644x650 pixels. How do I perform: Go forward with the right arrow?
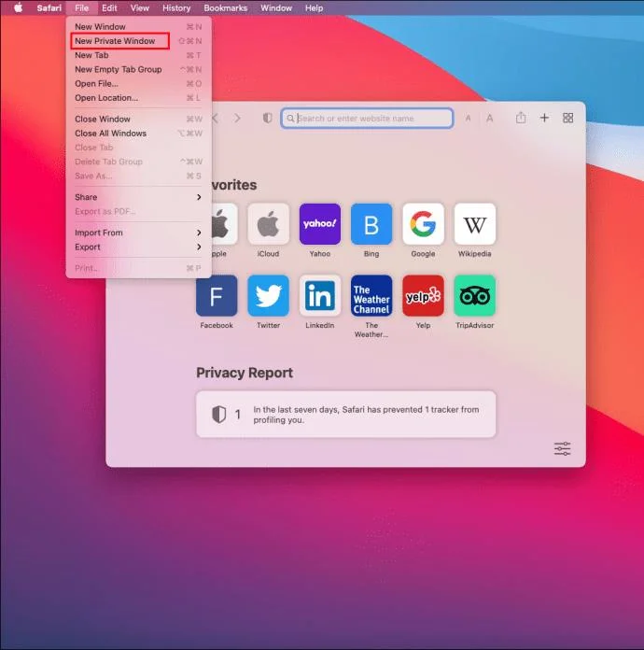(x=237, y=119)
